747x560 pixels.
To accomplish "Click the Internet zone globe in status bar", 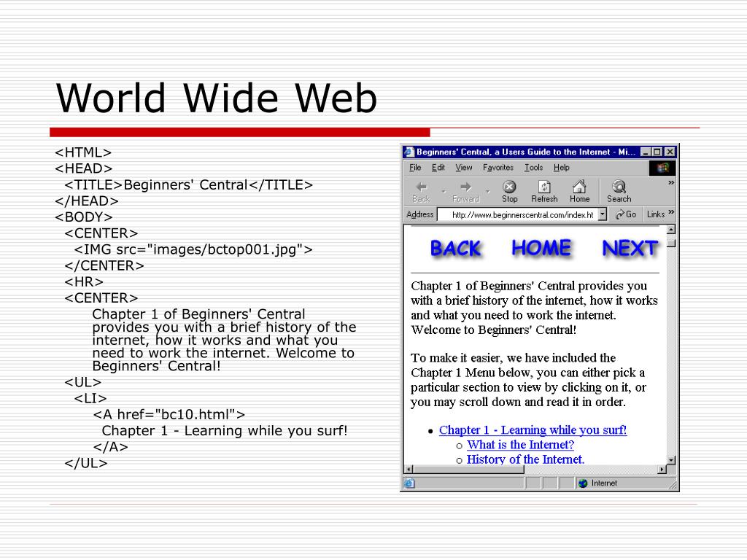I will point(583,483).
